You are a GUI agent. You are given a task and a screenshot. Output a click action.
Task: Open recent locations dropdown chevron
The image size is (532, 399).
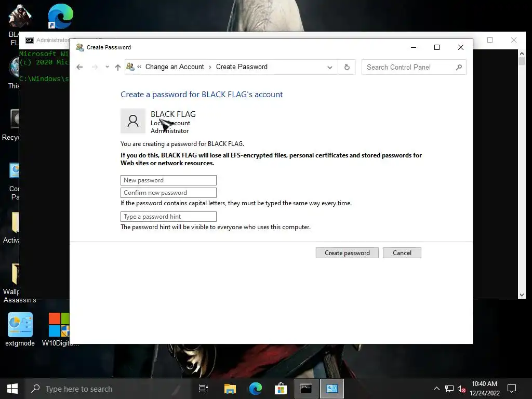(107, 67)
